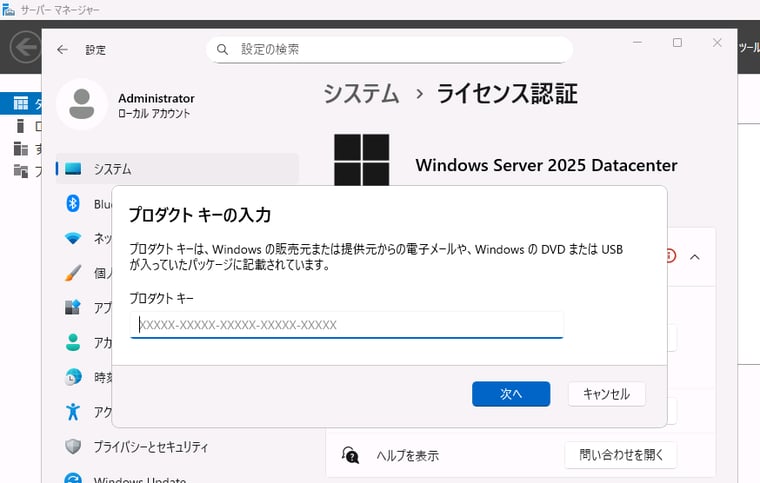Click Windows logo on activation page
Viewport: 760px width, 483px height.
click(x=362, y=160)
